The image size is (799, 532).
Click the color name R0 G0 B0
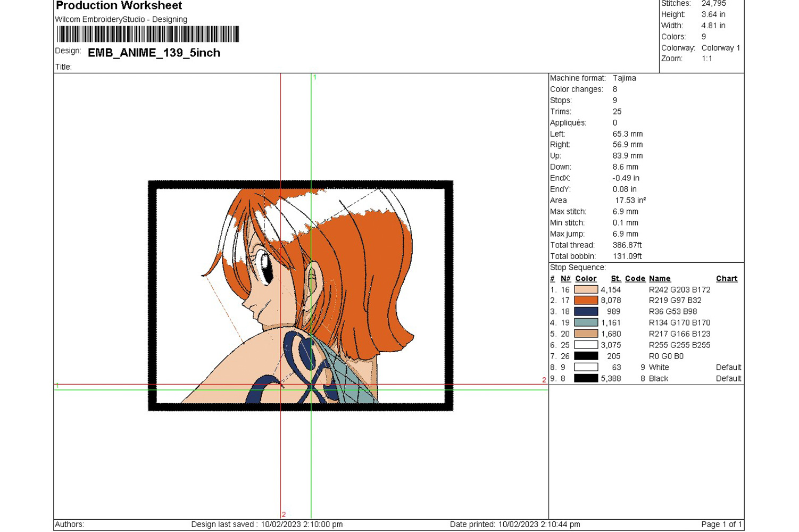(667, 356)
